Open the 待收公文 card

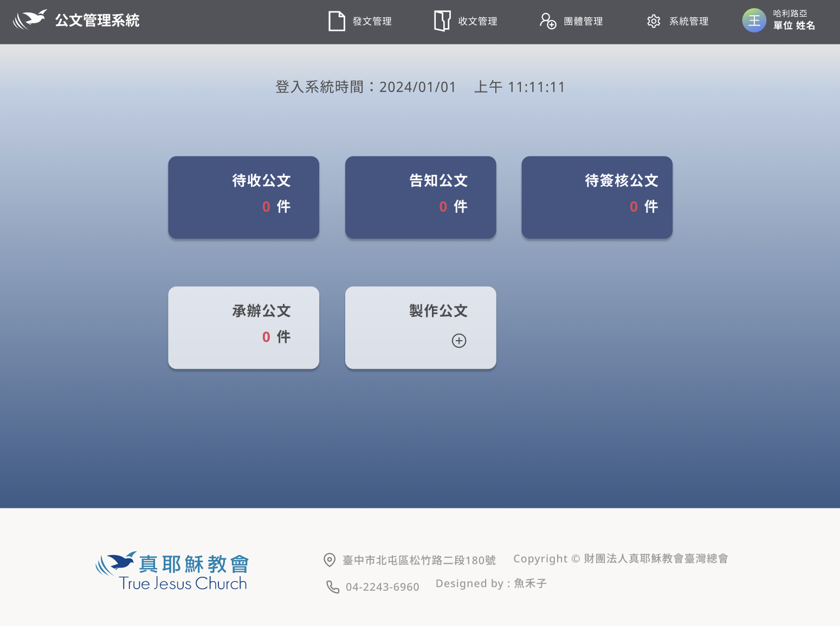[x=243, y=197]
